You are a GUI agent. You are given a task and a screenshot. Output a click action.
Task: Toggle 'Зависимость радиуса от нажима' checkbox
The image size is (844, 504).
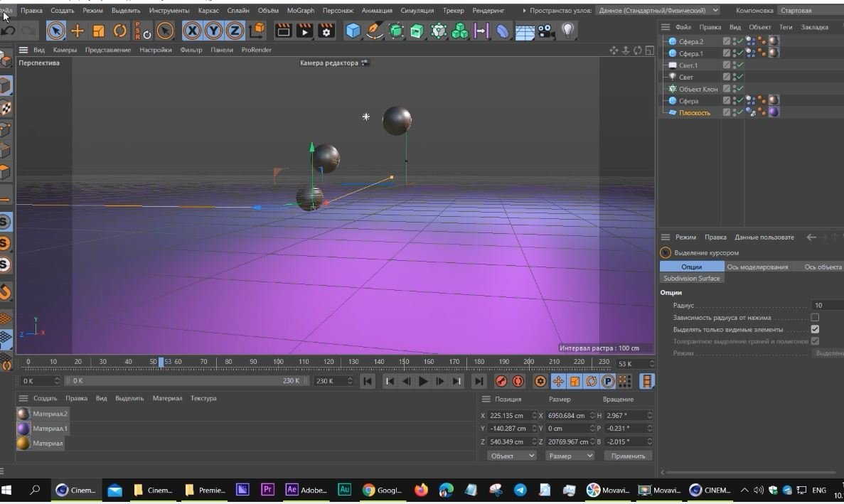[x=815, y=317]
